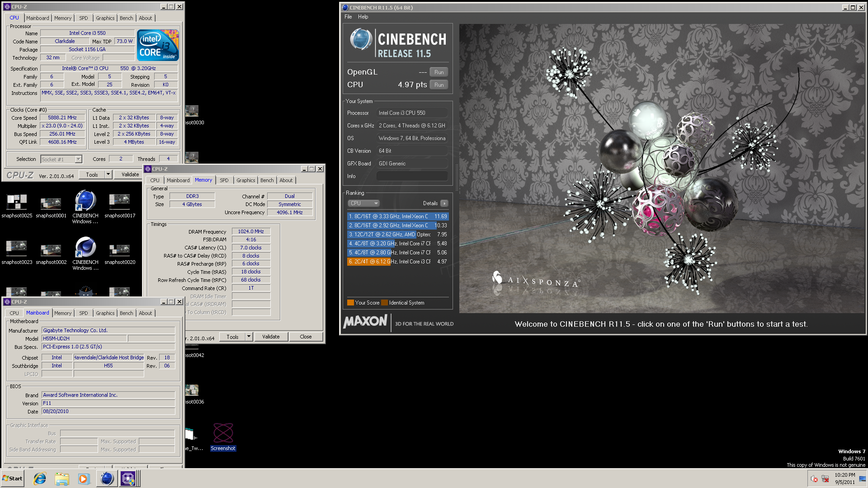The image size is (868, 488).
Task: Run the CPU benchmark
Action: click(439, 85)
